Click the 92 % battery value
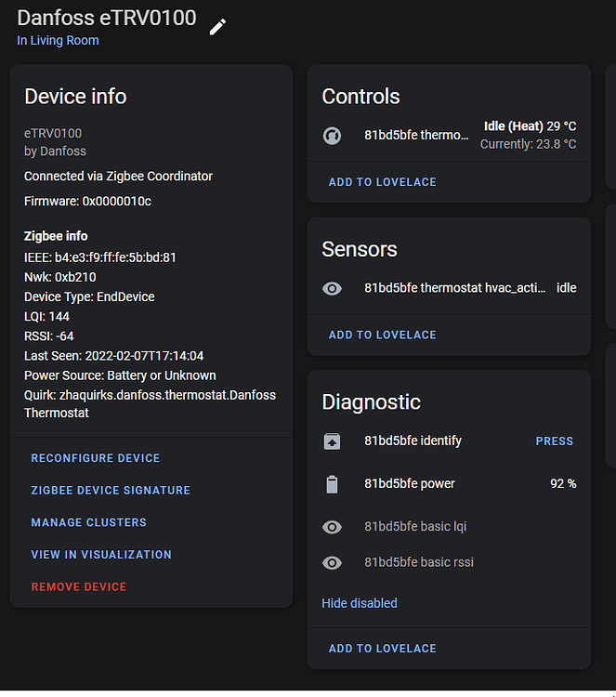The image size is (616, 697). pyautogui.click(x=563, y=483)
